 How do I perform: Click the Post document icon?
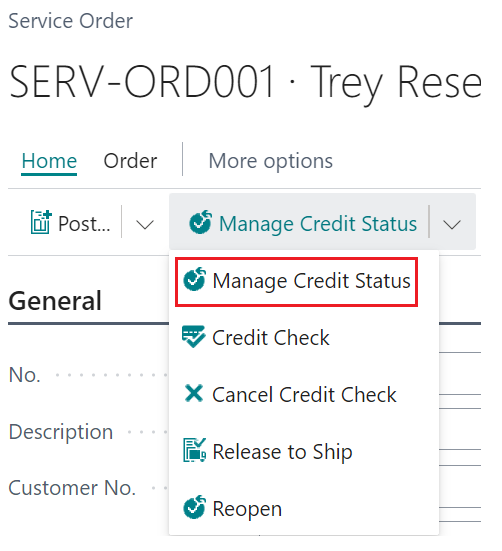(41, 222)
